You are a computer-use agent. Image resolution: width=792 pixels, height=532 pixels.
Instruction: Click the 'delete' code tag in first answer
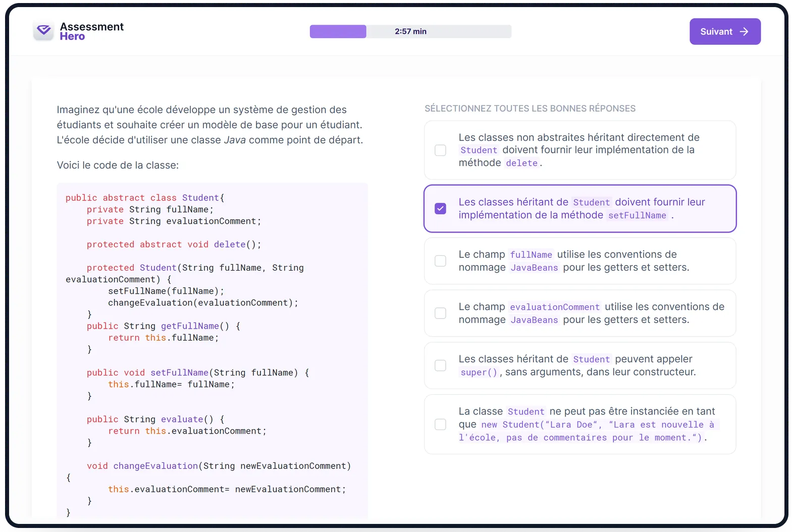tap(521, 163)
